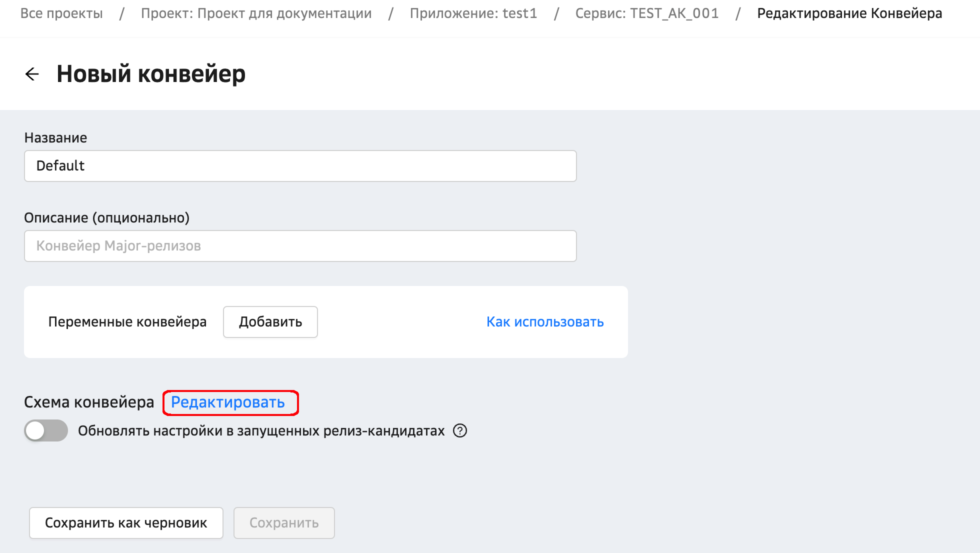
Task: Click the Обновлять настройки toggle label text
Action: (261, 430)
